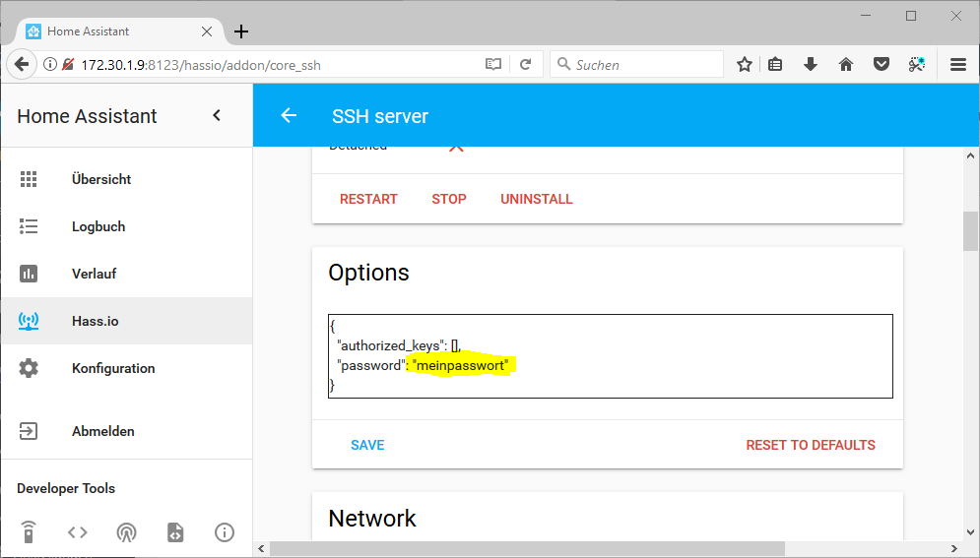The width and height of the screenshot is (980, 558).
Task: Open a new browser tab
Action: click(x=241, y=31)
